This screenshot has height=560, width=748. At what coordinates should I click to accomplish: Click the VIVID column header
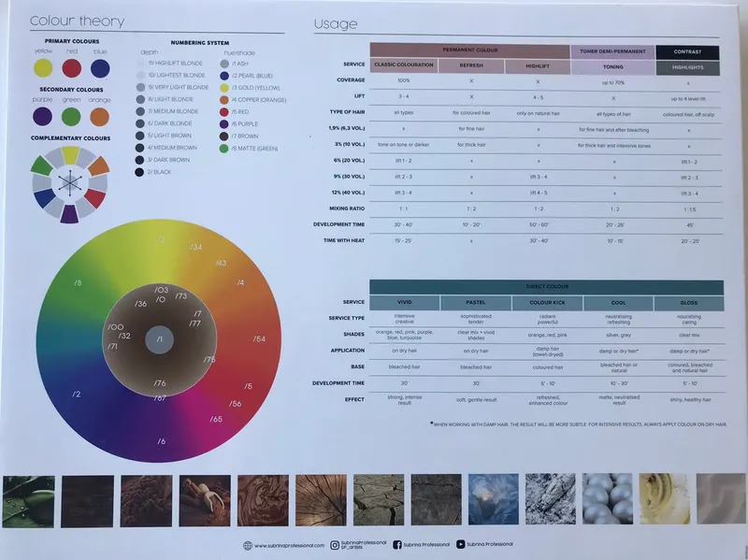pos(405,302)
